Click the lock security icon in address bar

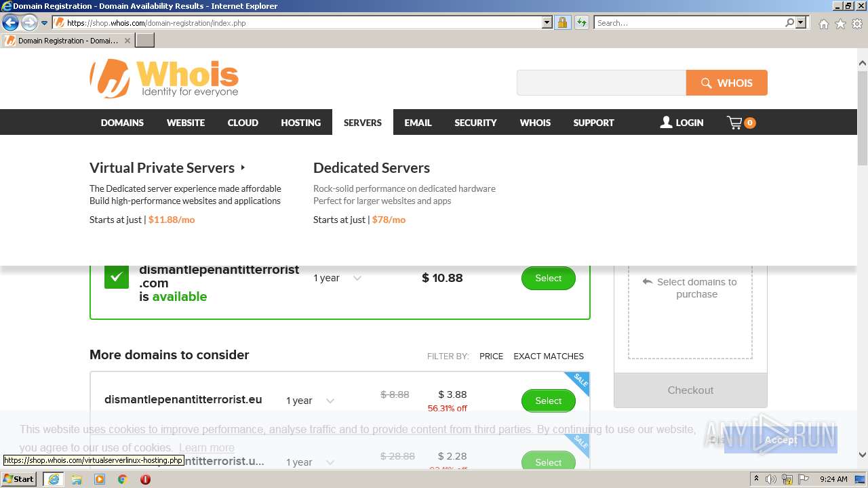tap(562, 22)
